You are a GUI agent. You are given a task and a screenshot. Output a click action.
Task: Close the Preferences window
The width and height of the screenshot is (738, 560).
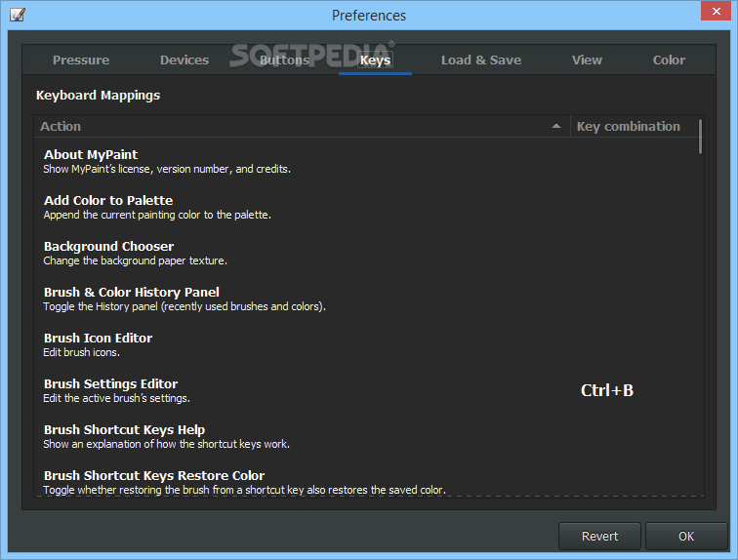coord(716,11)
